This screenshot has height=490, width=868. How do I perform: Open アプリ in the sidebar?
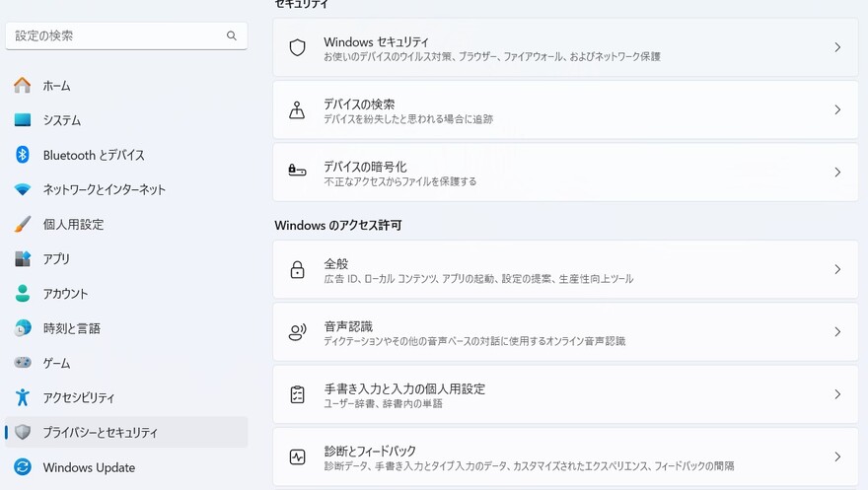point(126,259)
